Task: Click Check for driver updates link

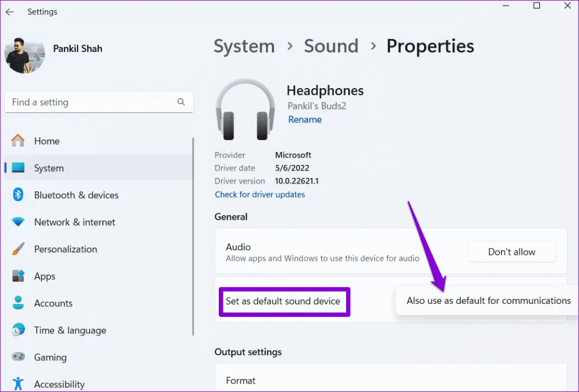Action: (260, 194)
